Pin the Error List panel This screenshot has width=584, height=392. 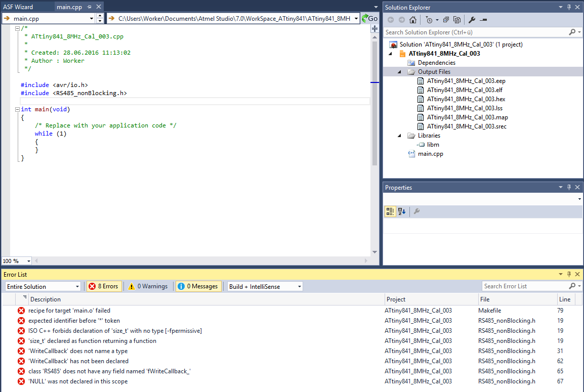[x=569, y=274]
